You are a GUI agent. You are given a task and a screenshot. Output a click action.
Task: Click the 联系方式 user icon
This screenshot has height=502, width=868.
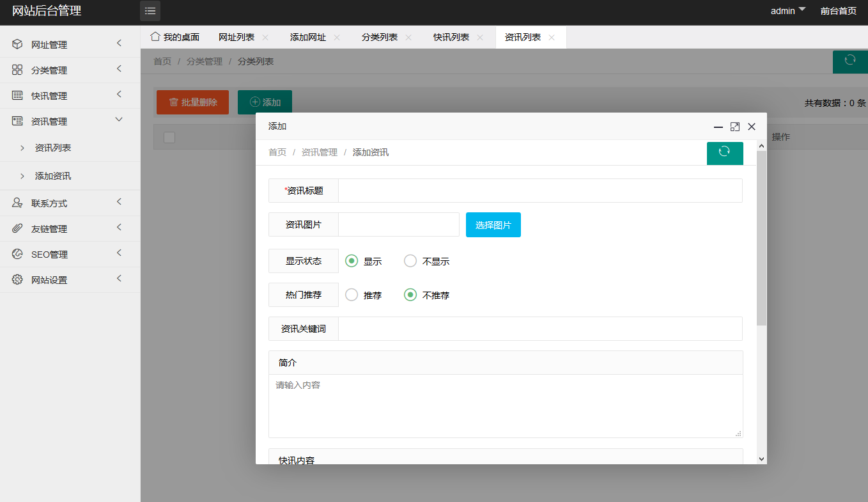pyautogui.click(x=17, y=203)
